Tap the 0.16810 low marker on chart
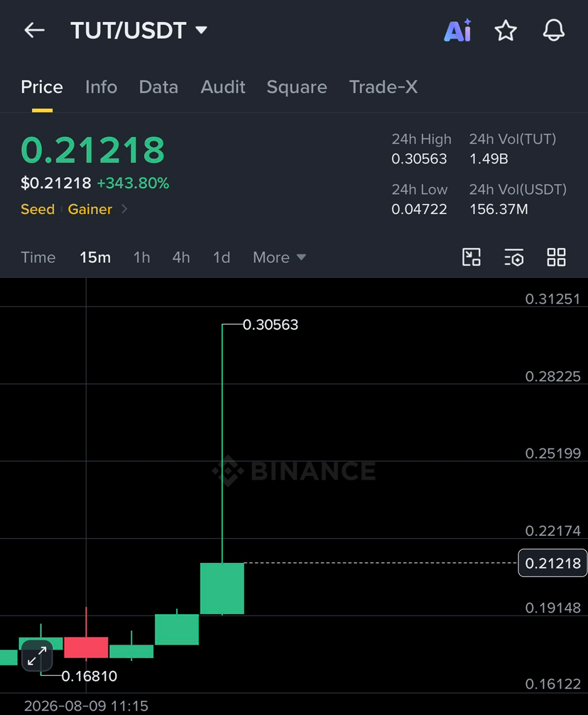Screen dimensions: 588x715 [89, 676]
